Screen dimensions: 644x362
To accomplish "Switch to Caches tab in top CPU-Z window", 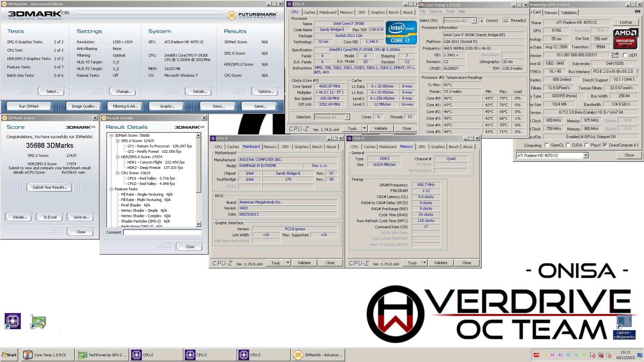I will click(309, 12).
